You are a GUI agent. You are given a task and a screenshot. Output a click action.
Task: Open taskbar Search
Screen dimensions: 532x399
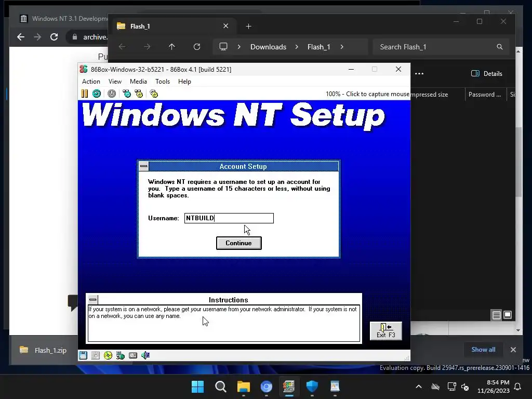[221, 387]
